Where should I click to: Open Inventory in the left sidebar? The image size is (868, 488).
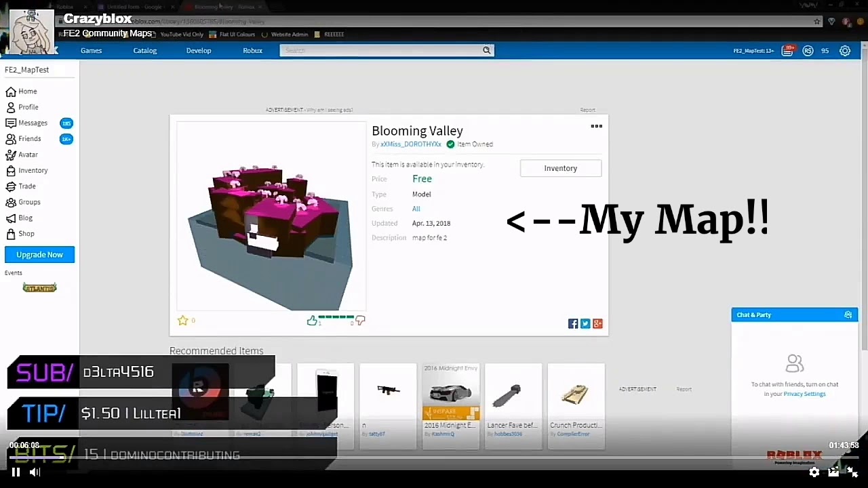coord(27,170)
